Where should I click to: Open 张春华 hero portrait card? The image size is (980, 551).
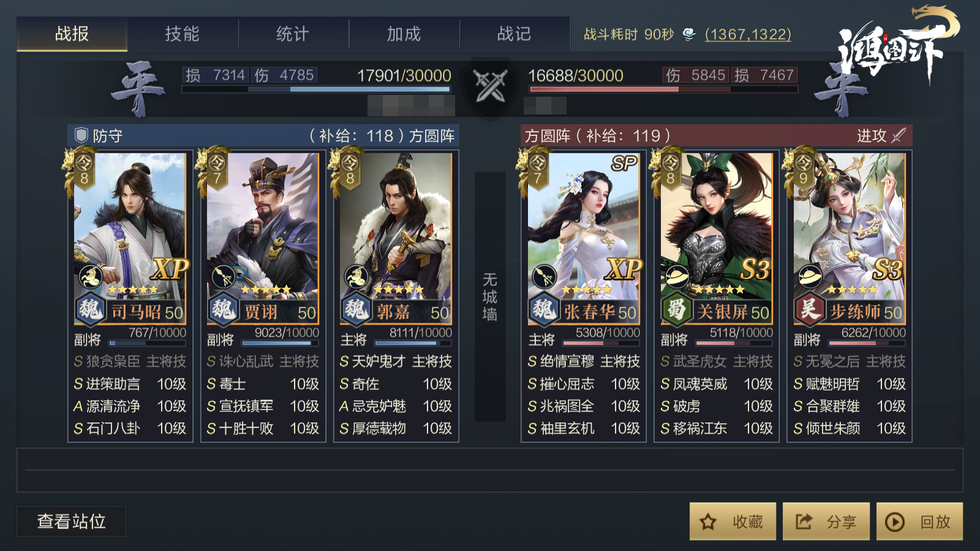point(584,238)
